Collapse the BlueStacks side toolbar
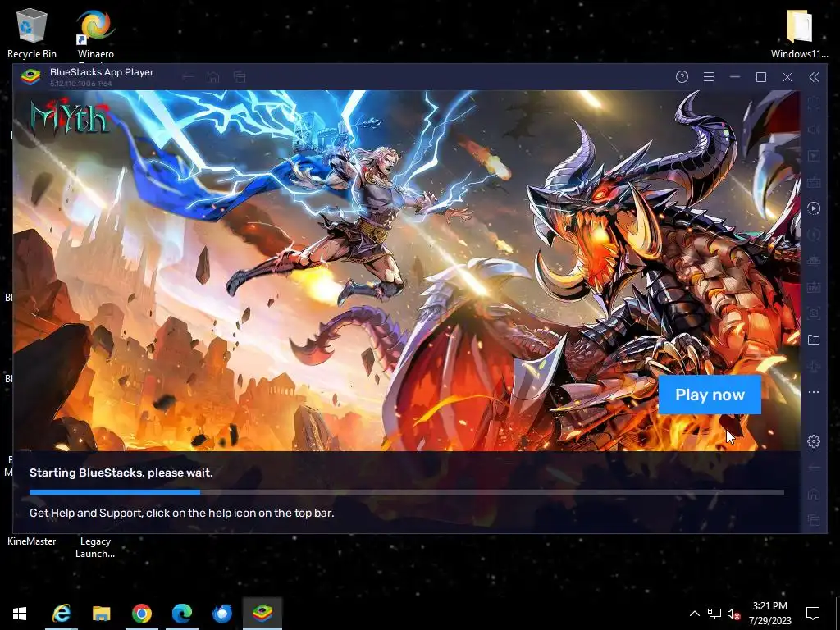Image resolution: width=840 pixels, height=630 pixels. (x=814, y=77)
